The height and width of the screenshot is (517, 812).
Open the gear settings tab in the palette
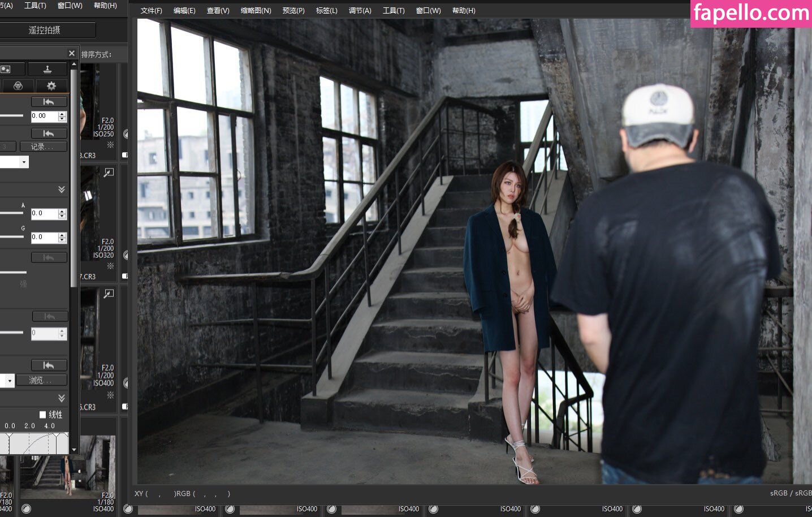tap(51, 85)
